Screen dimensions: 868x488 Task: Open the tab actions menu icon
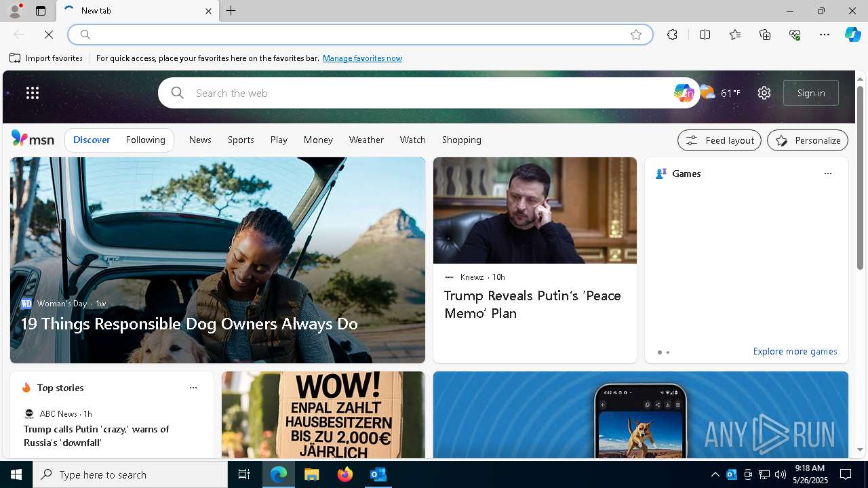41,11
